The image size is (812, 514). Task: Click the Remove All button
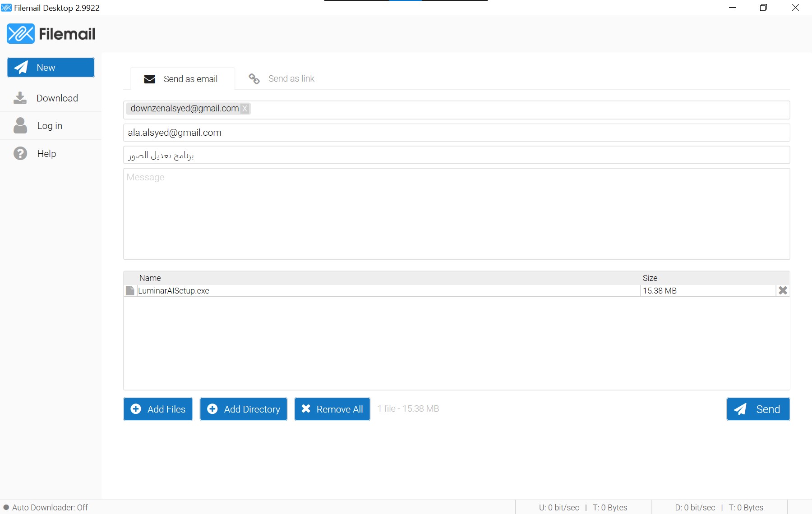click(x=332, y=409)
